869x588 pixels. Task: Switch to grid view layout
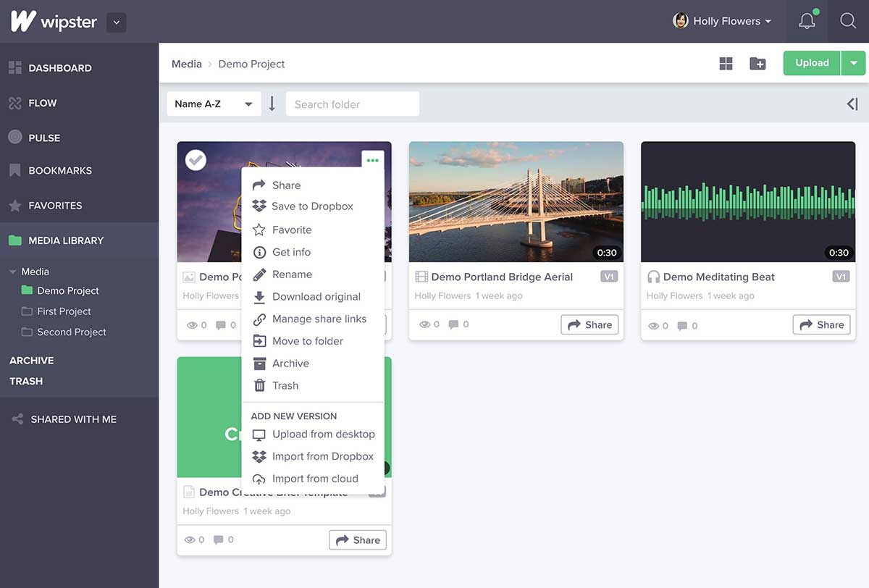[726, 64]
